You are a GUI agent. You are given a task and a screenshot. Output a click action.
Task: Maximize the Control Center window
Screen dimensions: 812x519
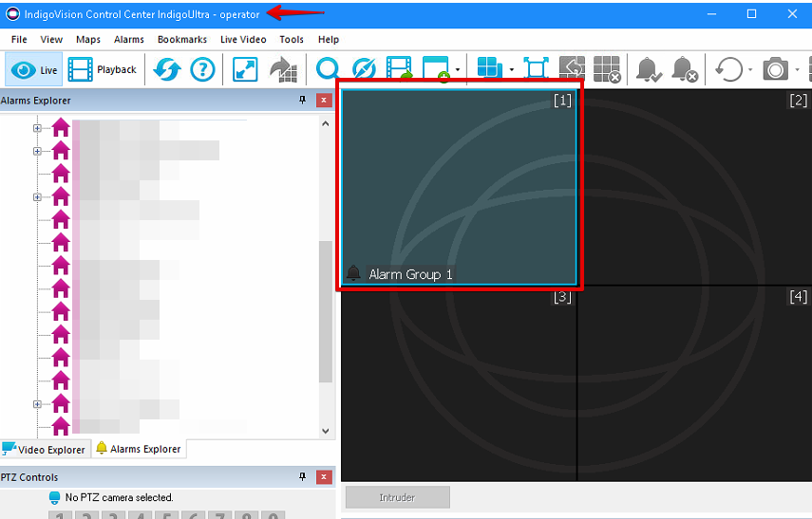pos(752,14)
